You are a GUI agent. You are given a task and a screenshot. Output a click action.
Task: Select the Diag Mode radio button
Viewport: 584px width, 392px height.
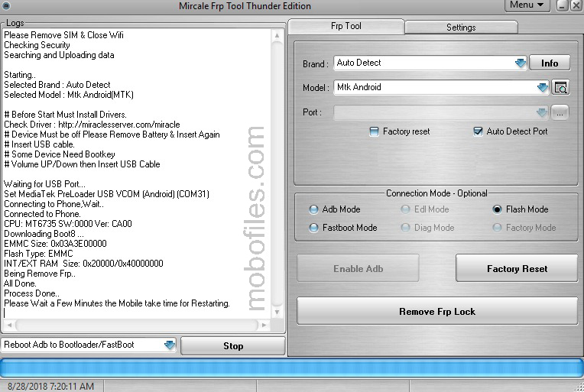(x=405, y=228)
